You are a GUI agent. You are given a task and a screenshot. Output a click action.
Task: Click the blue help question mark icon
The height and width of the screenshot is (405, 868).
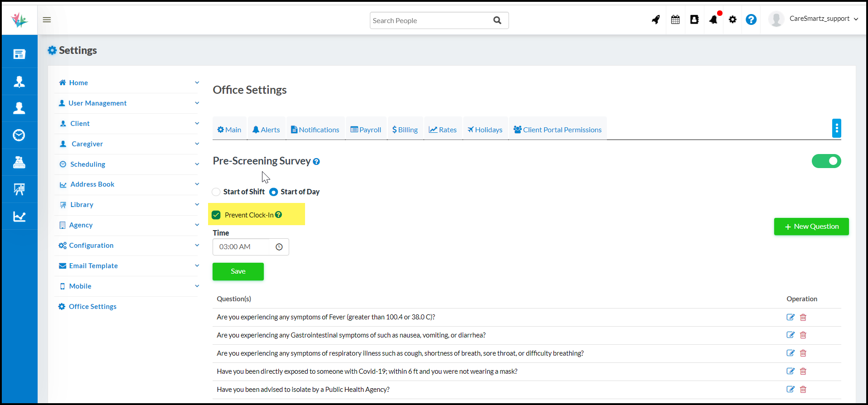coord(751,19)
